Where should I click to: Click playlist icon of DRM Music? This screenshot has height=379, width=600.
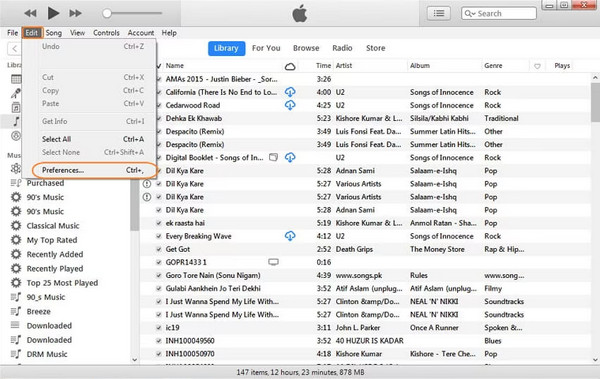16,354
